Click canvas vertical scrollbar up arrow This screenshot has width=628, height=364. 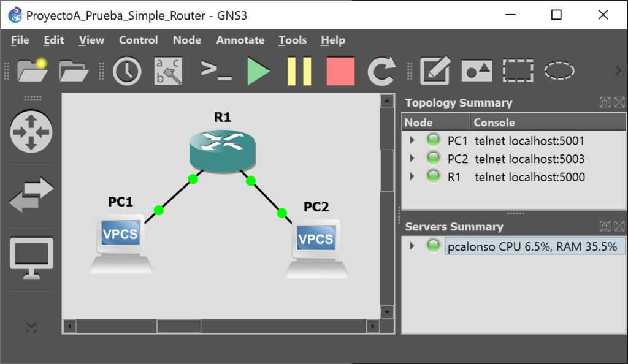[x=387, y=100]
